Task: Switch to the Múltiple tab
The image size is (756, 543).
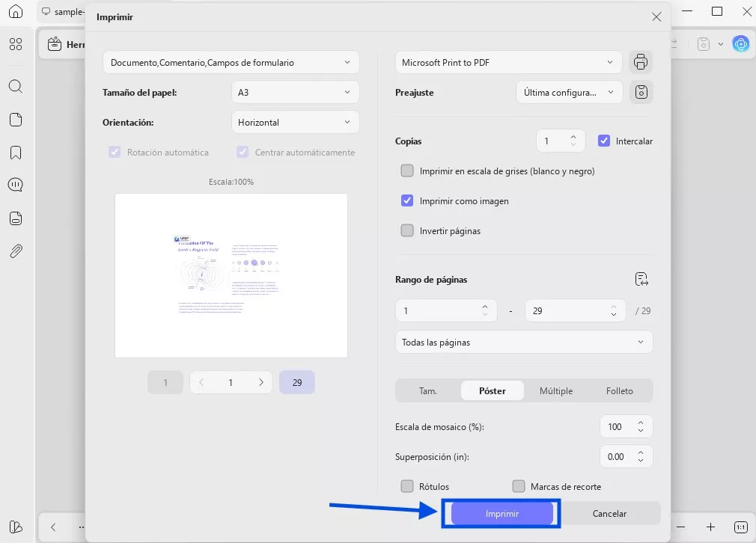Action: 556,390
